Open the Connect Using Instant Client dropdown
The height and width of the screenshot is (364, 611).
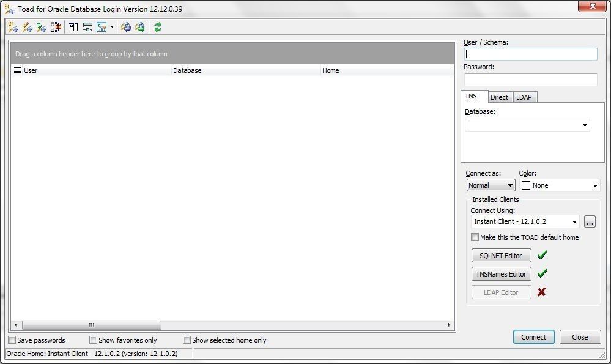(x=574, y=221)
